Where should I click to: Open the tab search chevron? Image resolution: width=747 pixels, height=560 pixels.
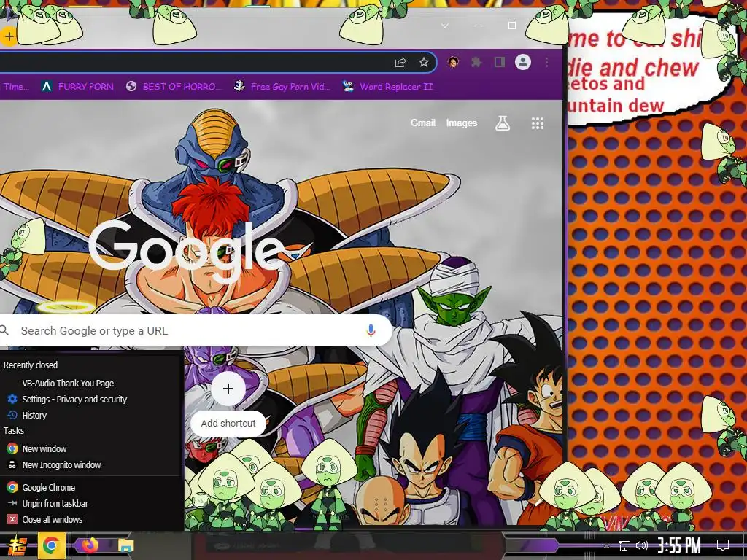444,26
